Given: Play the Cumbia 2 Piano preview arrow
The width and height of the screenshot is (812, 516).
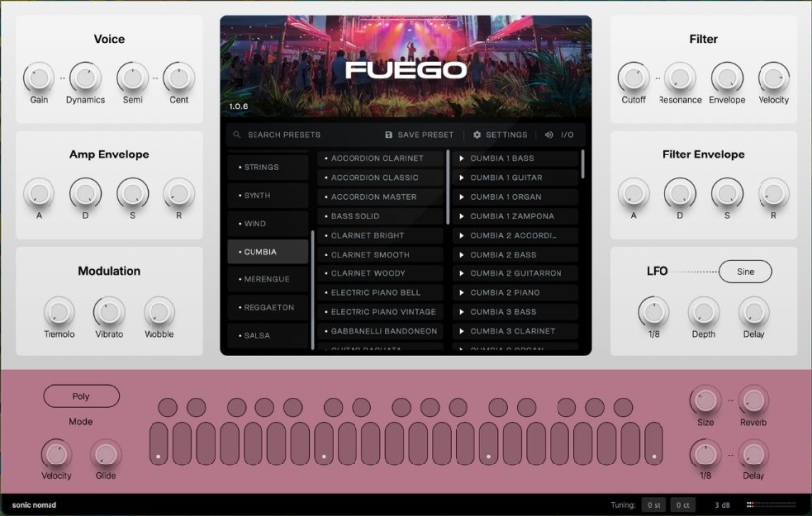Looking at the screenshot, I should tap(461, 293).
